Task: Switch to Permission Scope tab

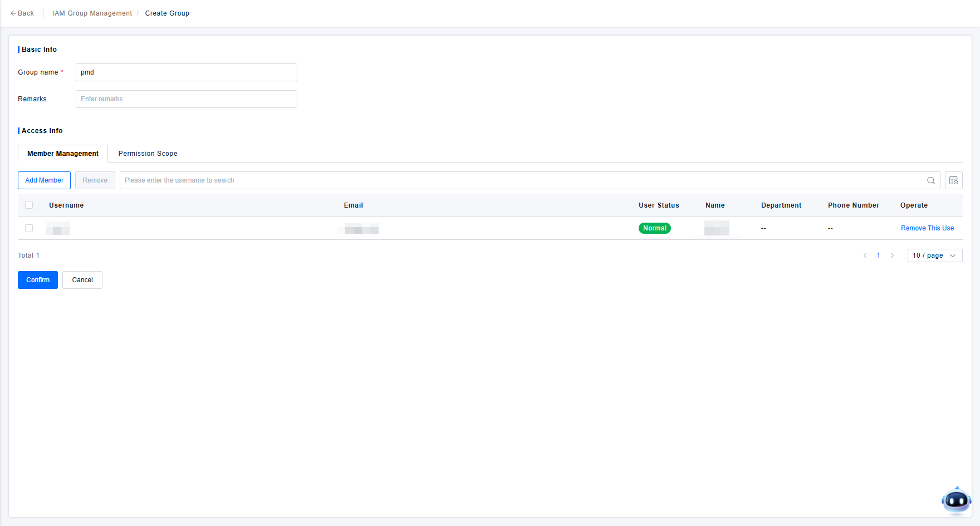Action: pos(148,154)
